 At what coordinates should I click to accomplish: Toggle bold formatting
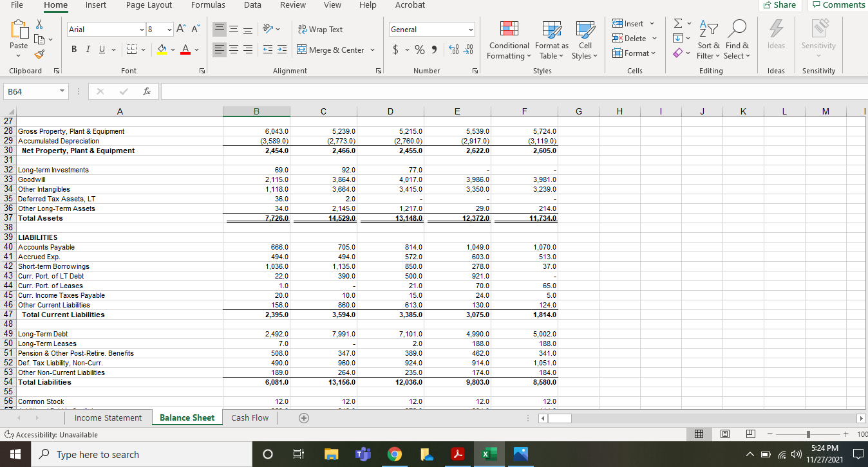pos(73,48)
